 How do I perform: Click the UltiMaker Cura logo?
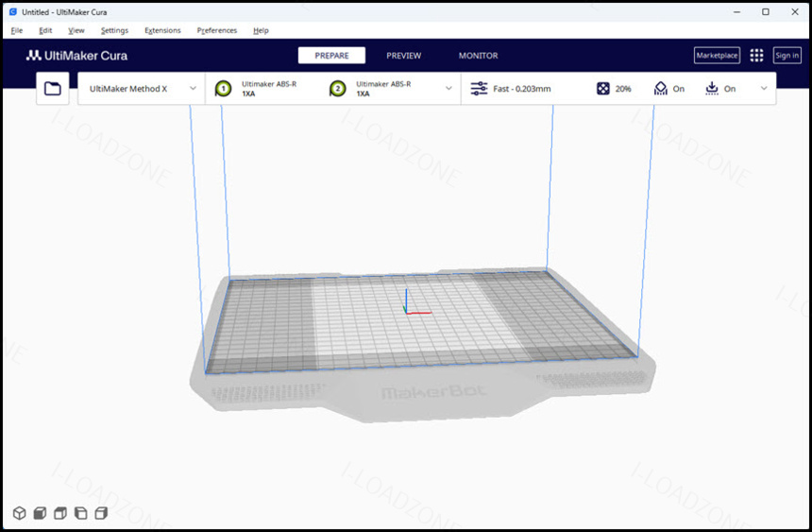click(76, 56)
